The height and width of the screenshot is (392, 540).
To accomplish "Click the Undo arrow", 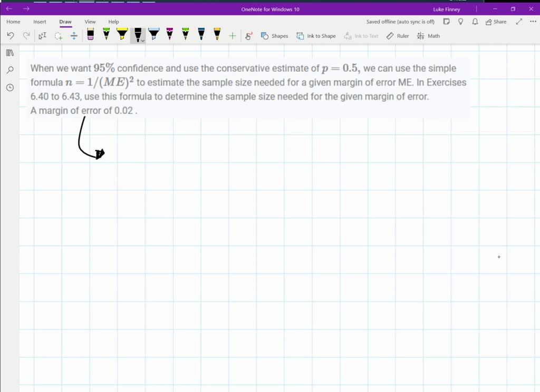I will 11,36.
